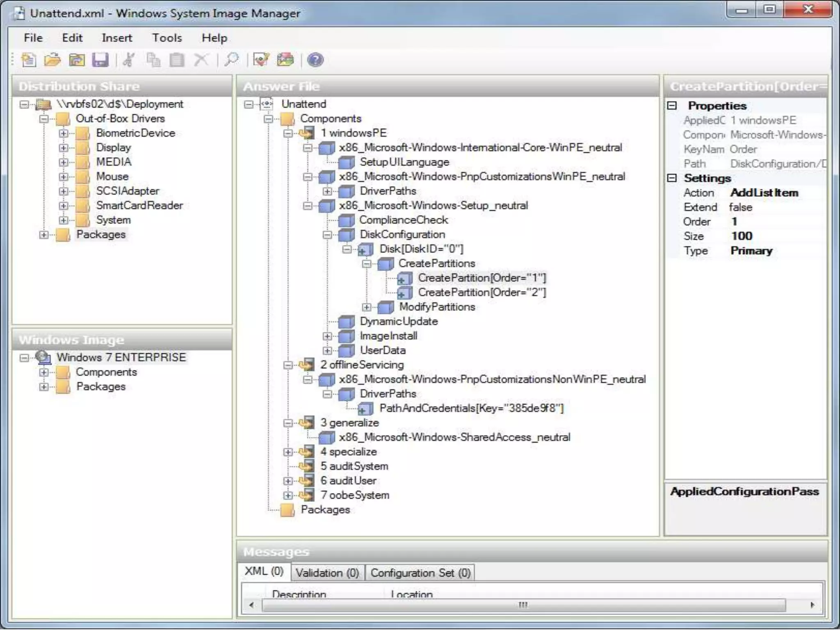Expand the ImageInstall node
840x630 pixels.
click(327, 336)
